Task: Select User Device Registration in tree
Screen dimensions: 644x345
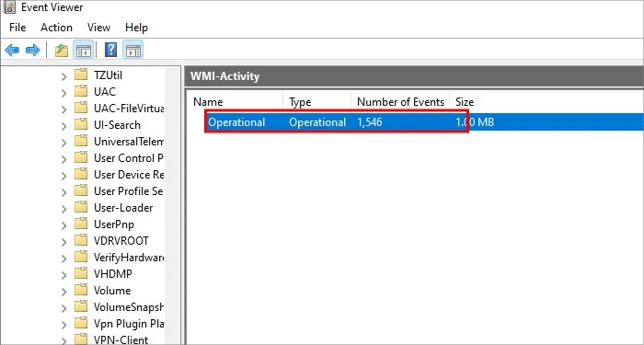Action: click(129, 175)
